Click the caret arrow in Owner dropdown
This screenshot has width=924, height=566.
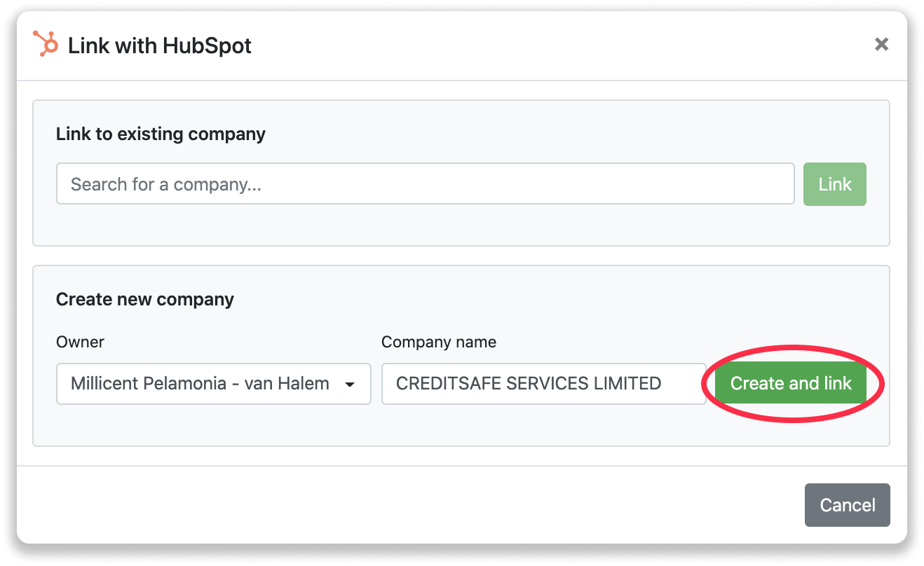coord(349,384)
